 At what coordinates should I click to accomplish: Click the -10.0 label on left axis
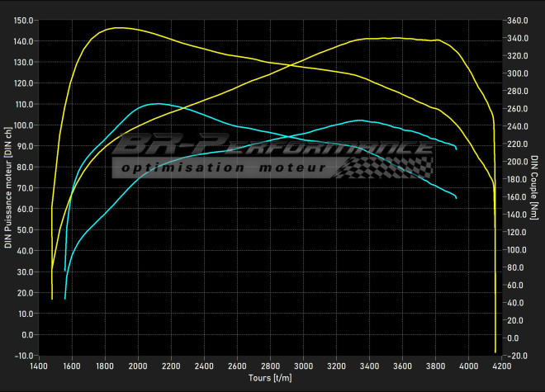[x=24, y=356]
